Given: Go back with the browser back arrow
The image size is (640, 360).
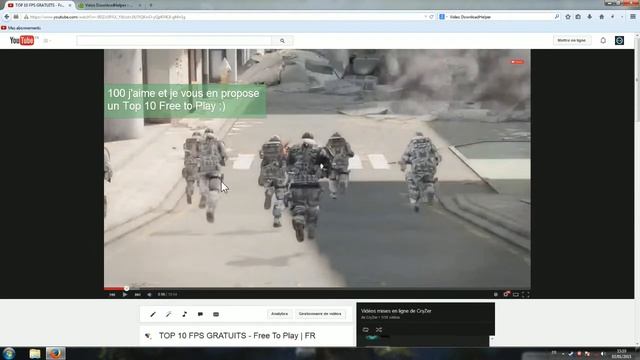Looking at the screenshot, I should [x=7, y=17].
